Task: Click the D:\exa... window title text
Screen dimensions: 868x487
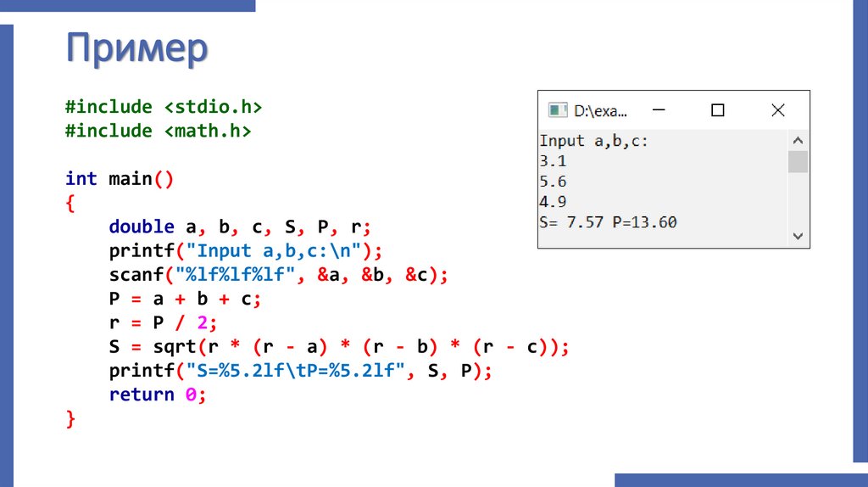Action: point(600,111)
